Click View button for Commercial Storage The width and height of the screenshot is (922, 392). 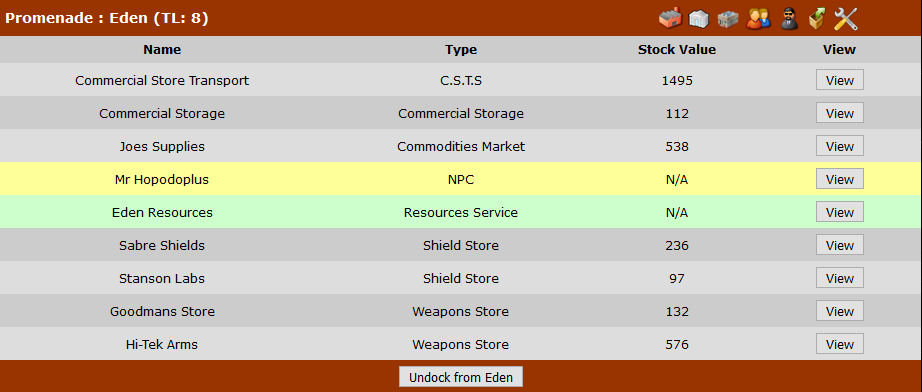[x=840, y=113]
